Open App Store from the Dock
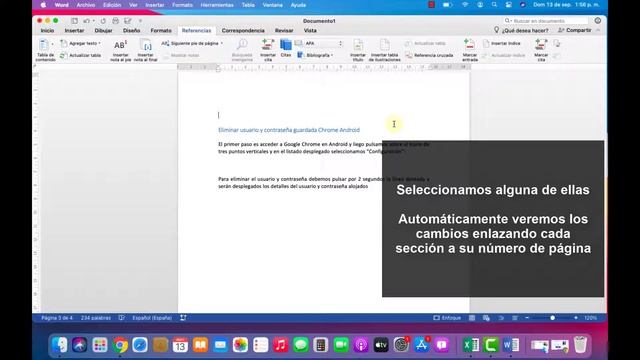The width and height of the screenshot is (640, 360). click(x=421, y=345)
